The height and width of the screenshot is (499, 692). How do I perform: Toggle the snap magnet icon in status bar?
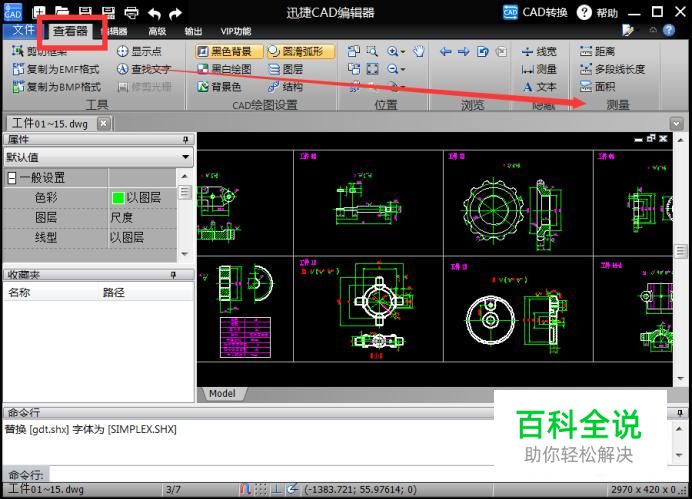(245, 489)
